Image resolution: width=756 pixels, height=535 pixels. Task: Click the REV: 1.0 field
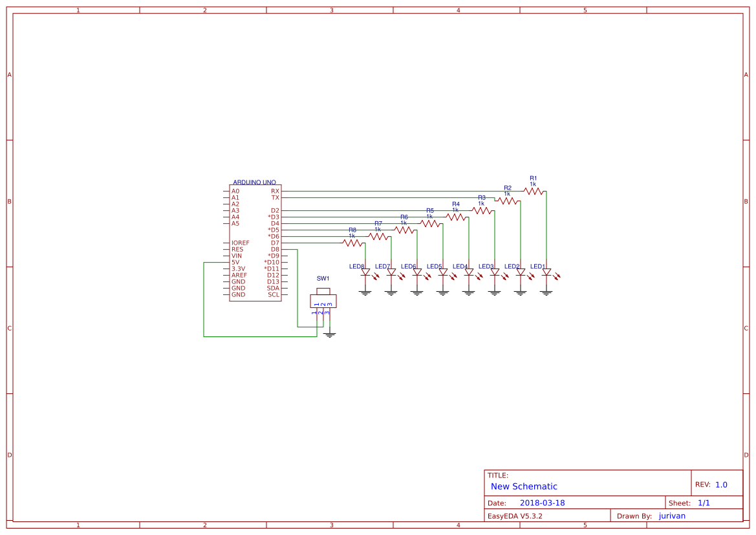point(713,483)
